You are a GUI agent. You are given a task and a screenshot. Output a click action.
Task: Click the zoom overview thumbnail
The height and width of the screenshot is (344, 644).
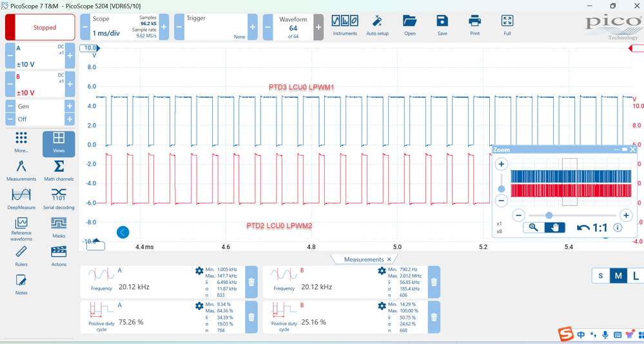[571, 183]
